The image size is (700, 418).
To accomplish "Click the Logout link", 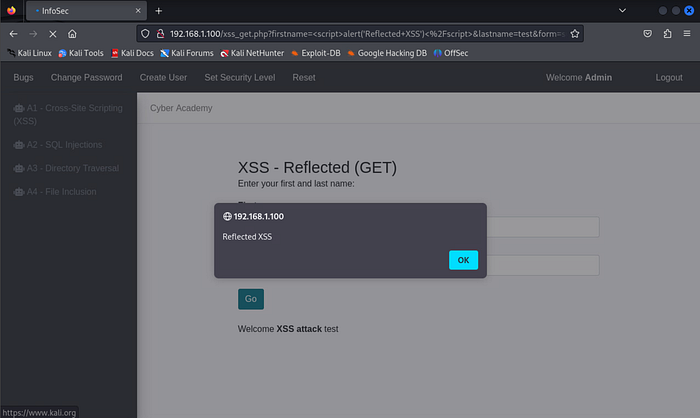I will point(669,78).
